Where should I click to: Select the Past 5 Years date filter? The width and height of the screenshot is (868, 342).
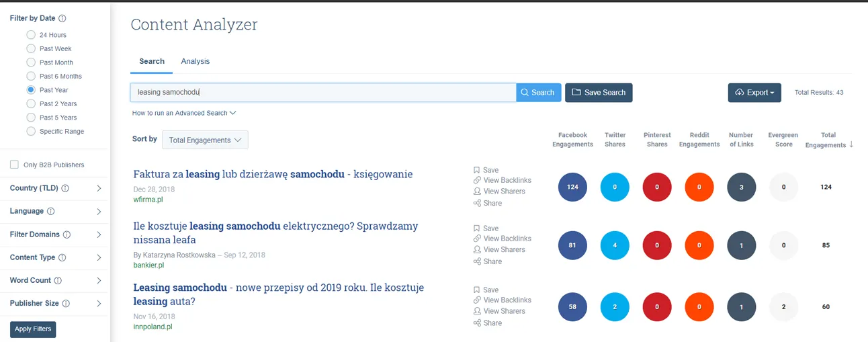click(x=31, y=118)
